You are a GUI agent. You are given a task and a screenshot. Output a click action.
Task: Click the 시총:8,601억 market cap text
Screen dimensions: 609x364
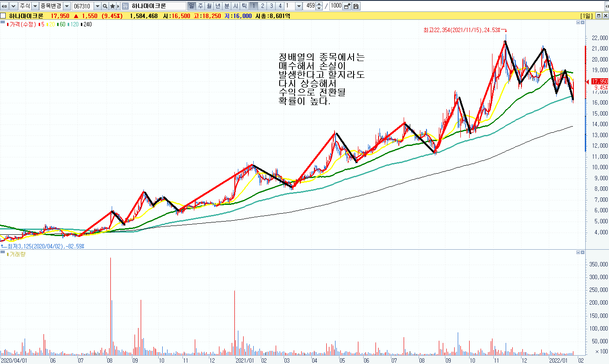[273, 16]
